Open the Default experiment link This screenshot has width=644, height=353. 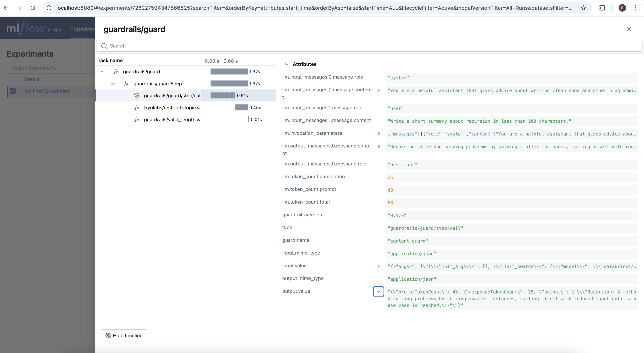[x=33, y=79]
